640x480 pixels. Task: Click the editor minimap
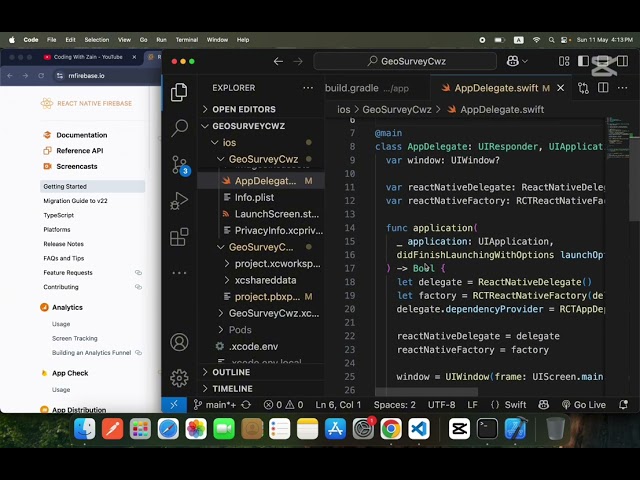[x=617, y=139]
